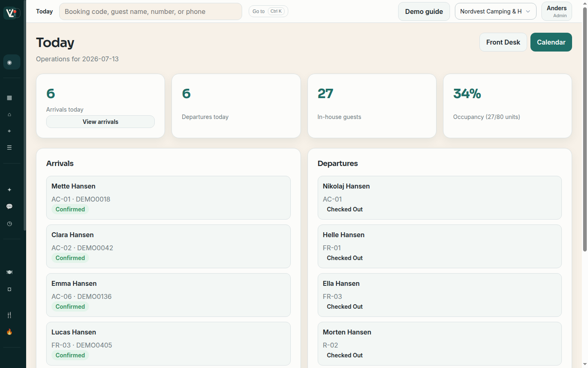Click the 34% Occupancy card
Viewport: 588px width, 368px height.
point(507,106)
